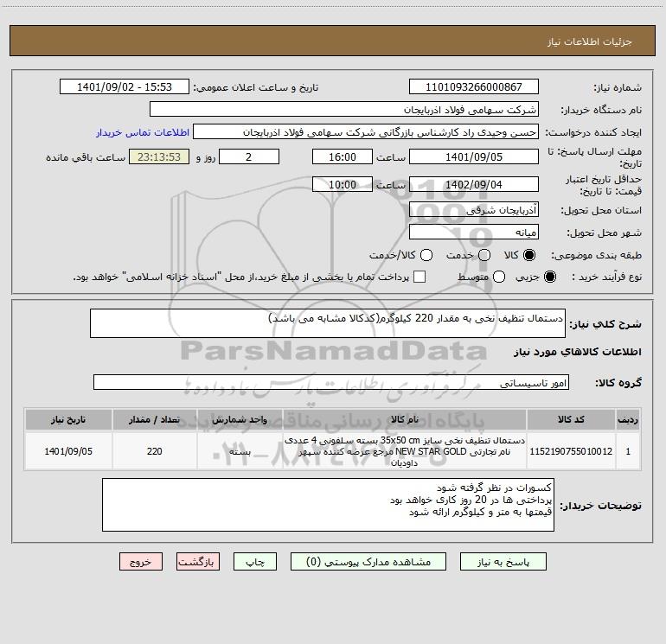
Task: Click the توضیحات خریدار notes box
Action: tap(328, 505)
